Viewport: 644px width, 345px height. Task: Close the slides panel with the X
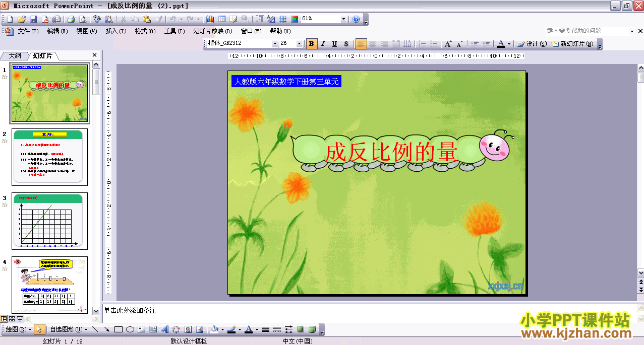click(94, 55)
